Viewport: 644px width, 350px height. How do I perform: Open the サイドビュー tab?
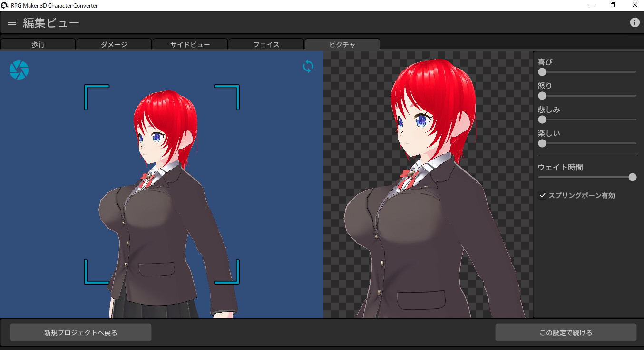[190, 44]
